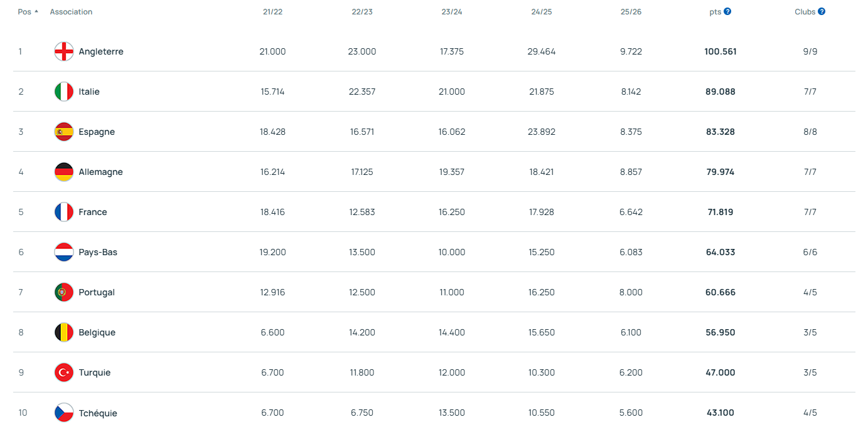Select the 25/26 season column header

(630, 12)
